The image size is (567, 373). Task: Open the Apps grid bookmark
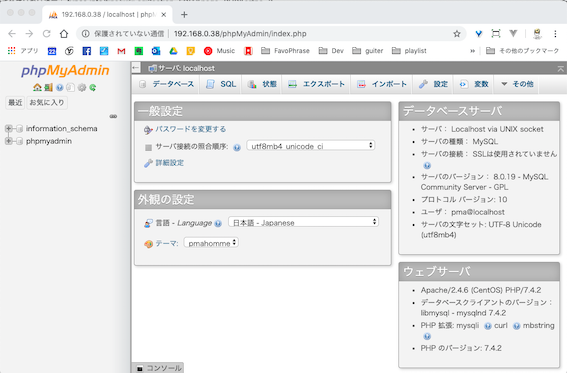[23, 51]
